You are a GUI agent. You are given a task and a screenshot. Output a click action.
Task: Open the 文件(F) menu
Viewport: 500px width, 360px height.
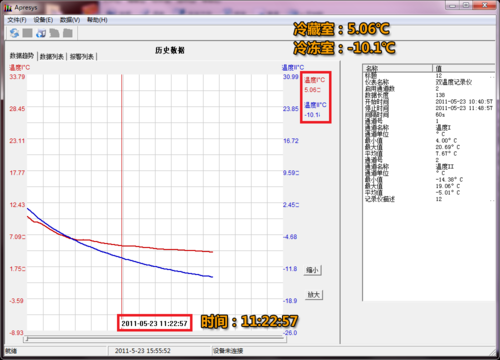coord(17,20)
